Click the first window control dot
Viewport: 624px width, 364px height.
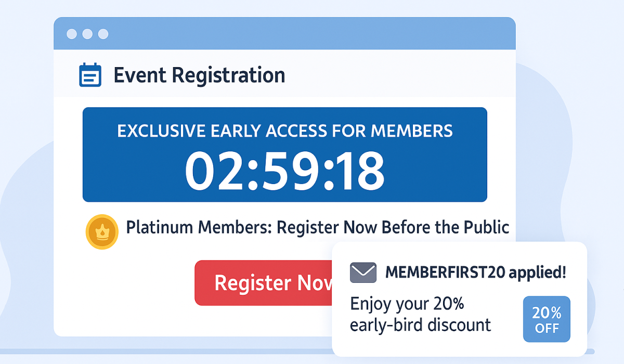72,34
